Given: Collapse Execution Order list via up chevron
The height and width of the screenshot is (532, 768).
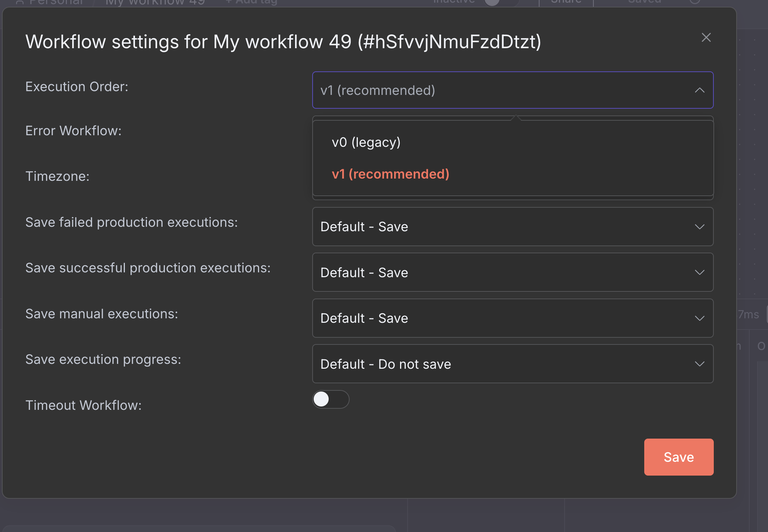Looking at the screenshot, I should 699,90.
